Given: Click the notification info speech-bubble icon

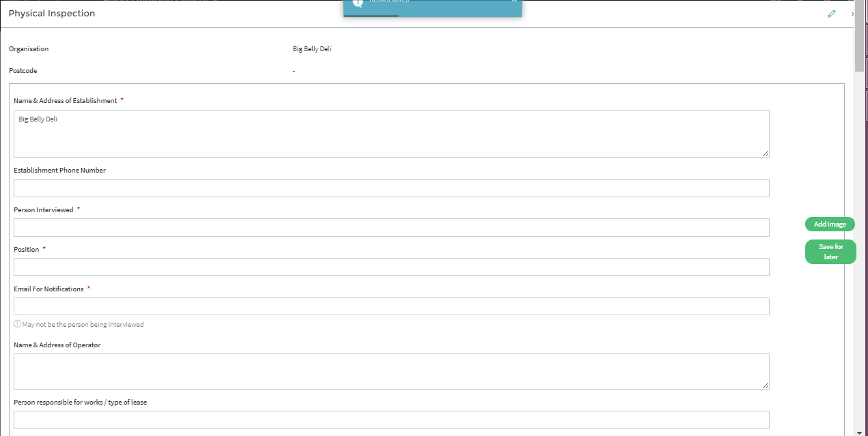Looking at the screenshot, I should [x=357, y=3].
